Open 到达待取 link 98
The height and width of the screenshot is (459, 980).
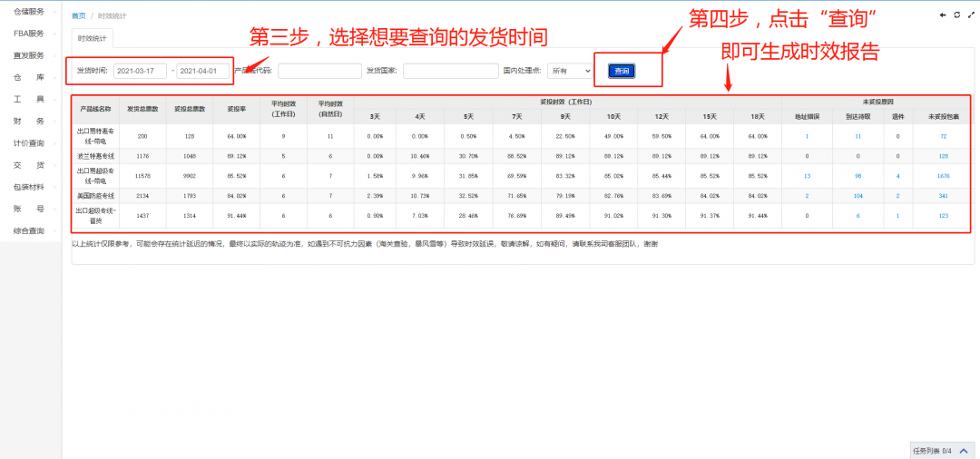[858, 176]
